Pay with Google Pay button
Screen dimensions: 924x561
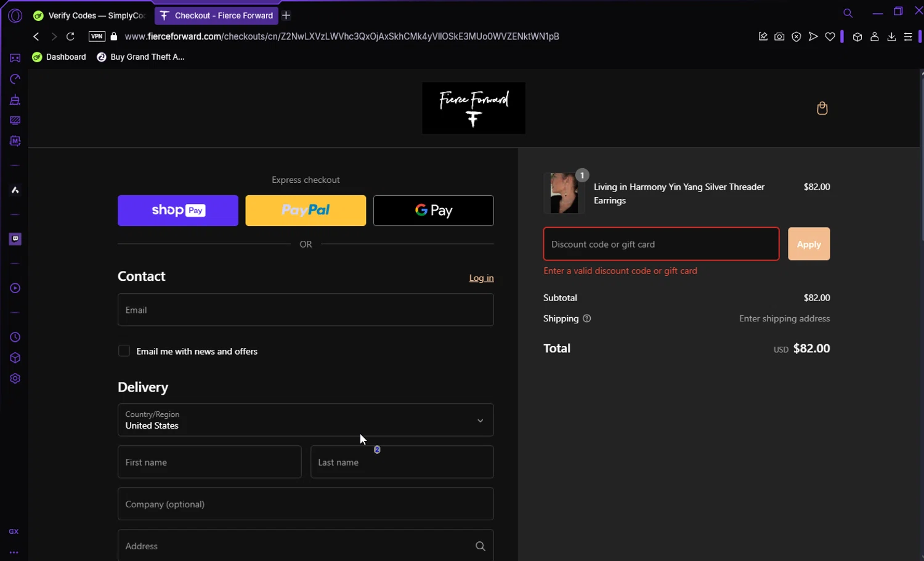tap(434, 211)
